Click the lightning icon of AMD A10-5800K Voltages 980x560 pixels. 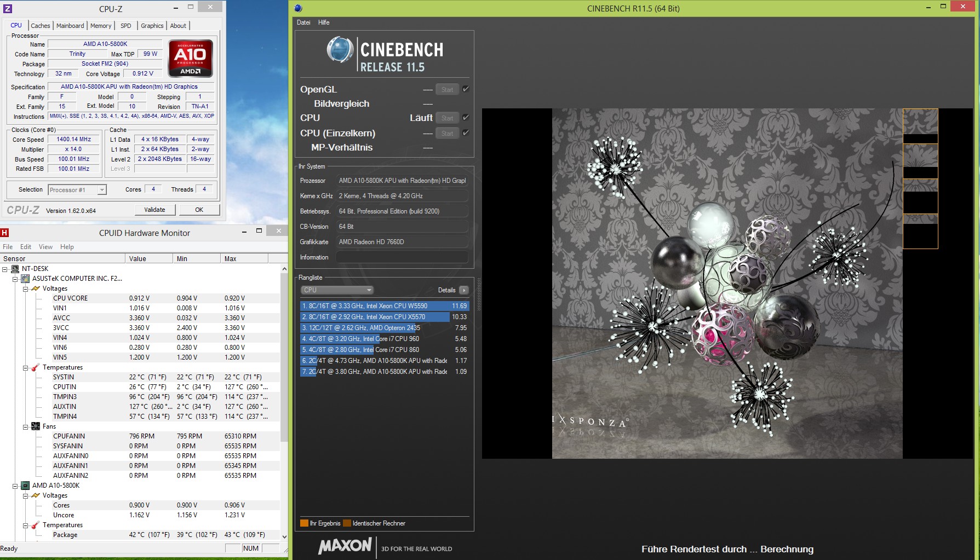tap(36, 495)
